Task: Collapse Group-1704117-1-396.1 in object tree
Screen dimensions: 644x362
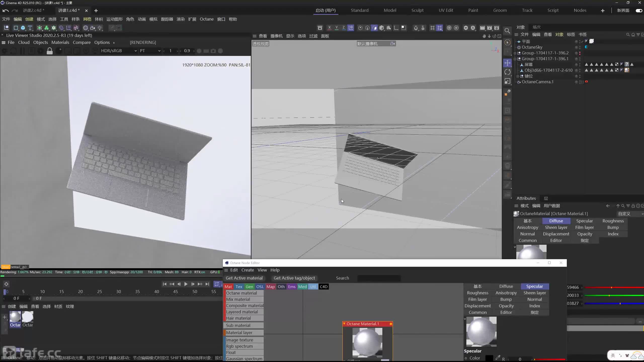Action: [515, 59]
